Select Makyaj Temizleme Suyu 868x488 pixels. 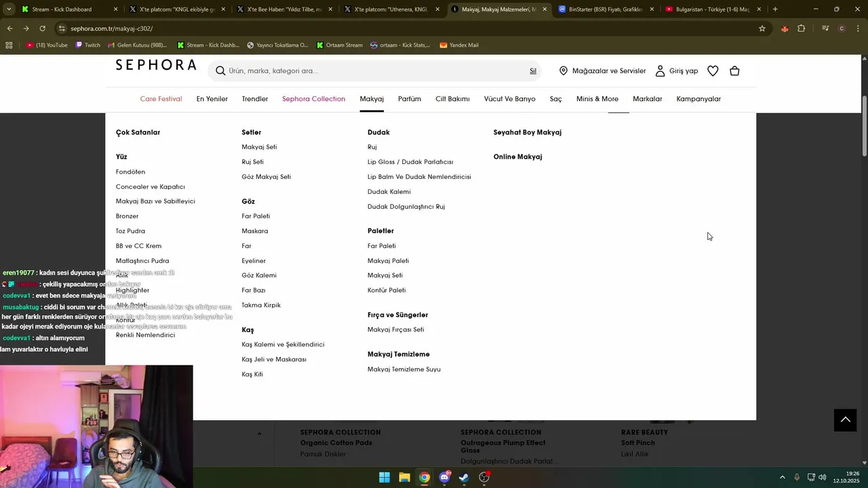(404, 369)
